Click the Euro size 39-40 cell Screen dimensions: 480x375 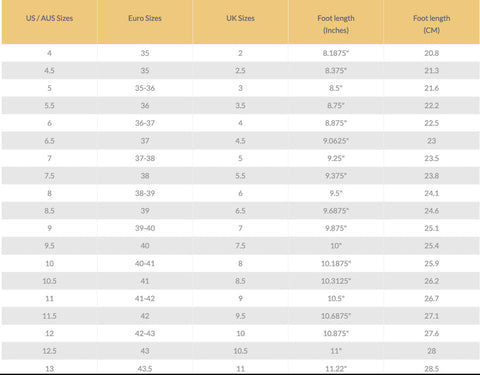pyautogui.click(x=145, y=228)
